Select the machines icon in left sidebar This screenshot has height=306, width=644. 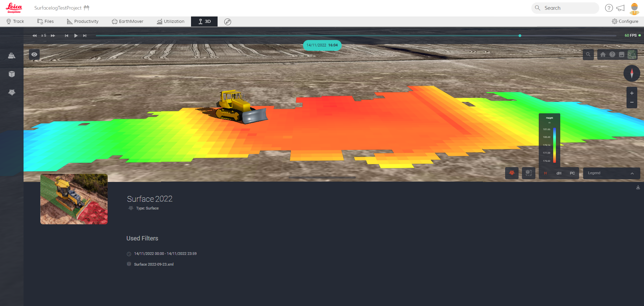click(12, 55)
